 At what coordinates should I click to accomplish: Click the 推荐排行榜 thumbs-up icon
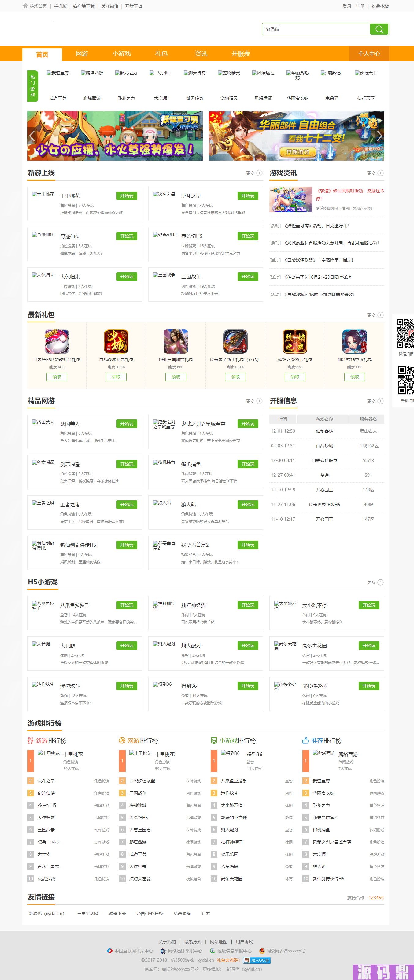coord(305,740)
